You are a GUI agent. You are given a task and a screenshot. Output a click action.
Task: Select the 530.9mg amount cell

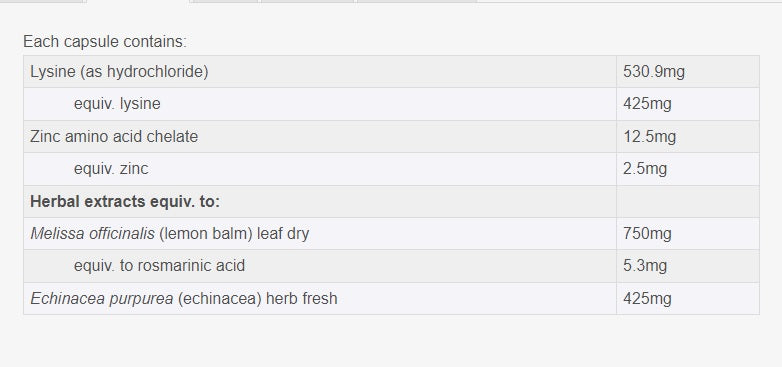[688, 72]
